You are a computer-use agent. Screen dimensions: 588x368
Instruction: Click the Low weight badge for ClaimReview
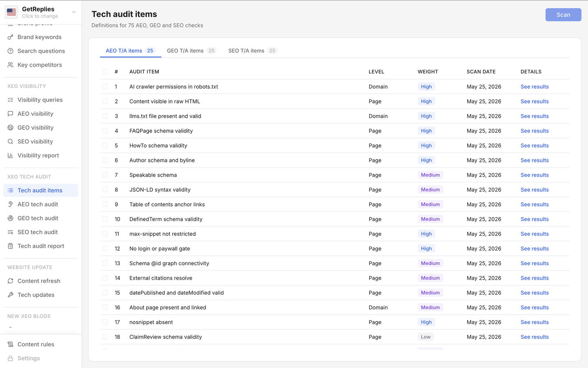coord(425,337)
